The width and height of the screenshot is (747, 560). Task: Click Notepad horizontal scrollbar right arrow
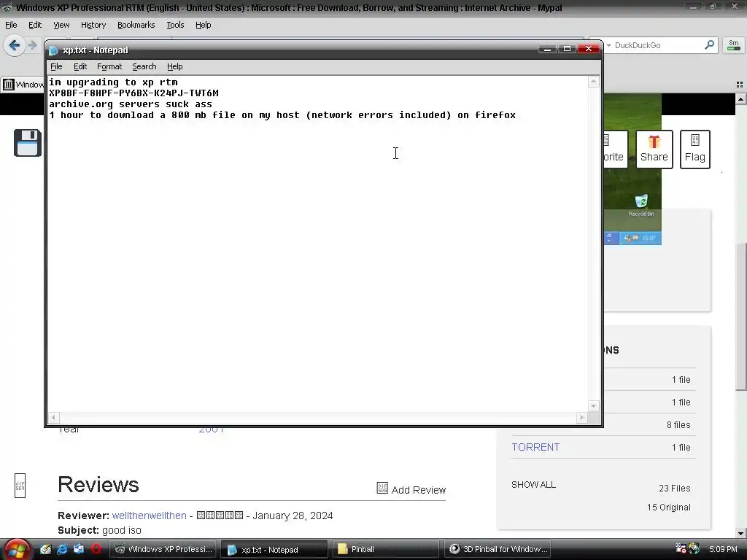[581, 418]
